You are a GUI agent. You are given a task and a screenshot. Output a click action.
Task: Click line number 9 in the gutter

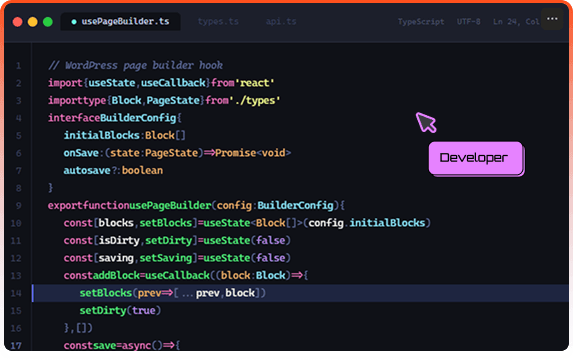[x=18, y=206]
